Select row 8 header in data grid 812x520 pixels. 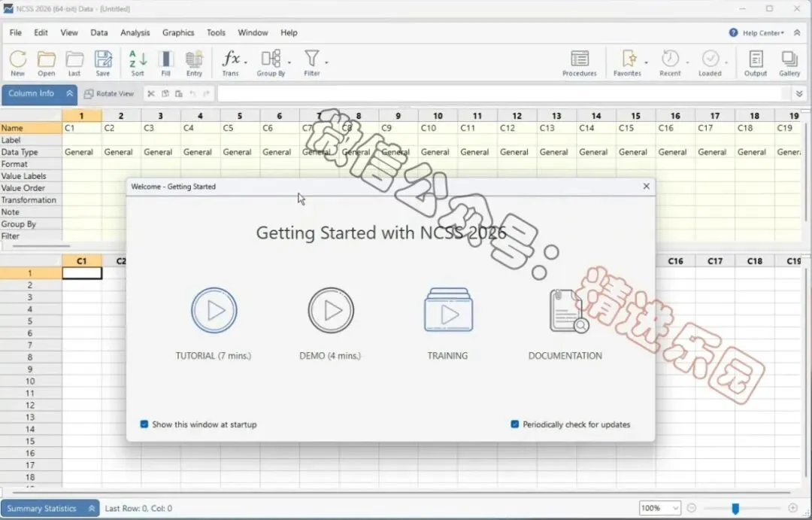click(31, 357)
